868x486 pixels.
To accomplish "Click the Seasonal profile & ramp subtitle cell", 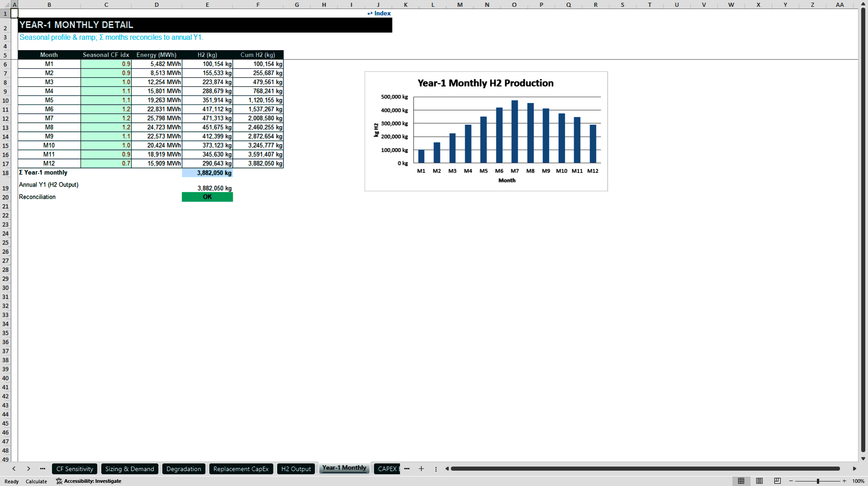I will coord(111,37).
